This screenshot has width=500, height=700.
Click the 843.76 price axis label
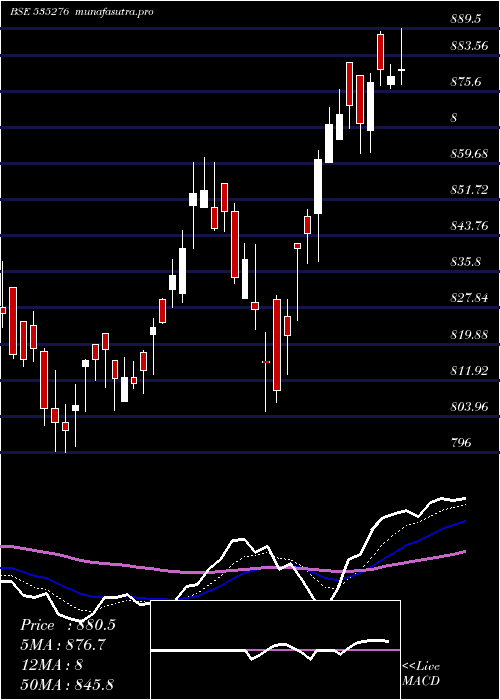[469, 226]
